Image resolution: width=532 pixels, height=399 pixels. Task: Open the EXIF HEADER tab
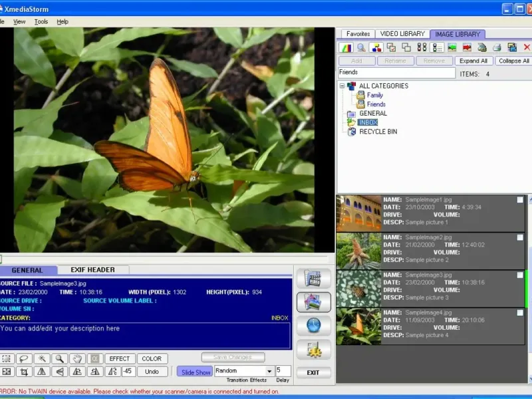click(x=92, y=270)
